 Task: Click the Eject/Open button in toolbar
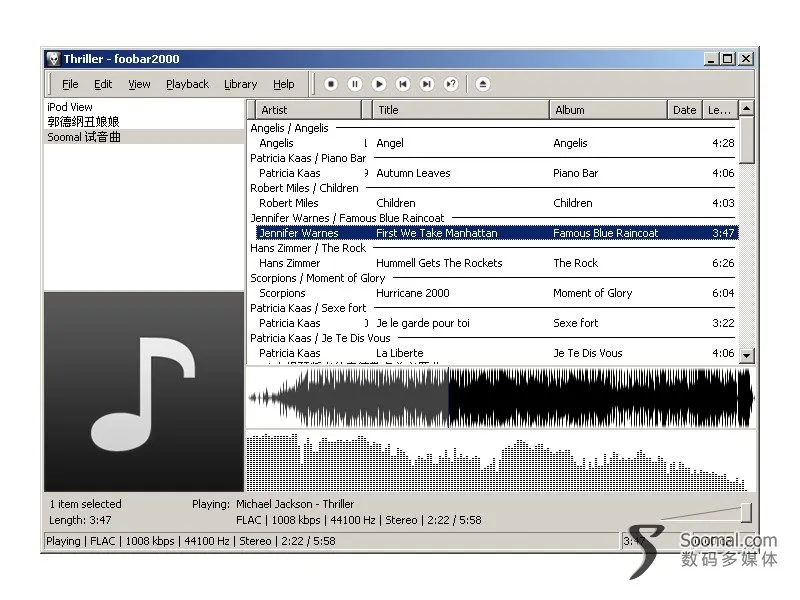[x=483, y=84]
